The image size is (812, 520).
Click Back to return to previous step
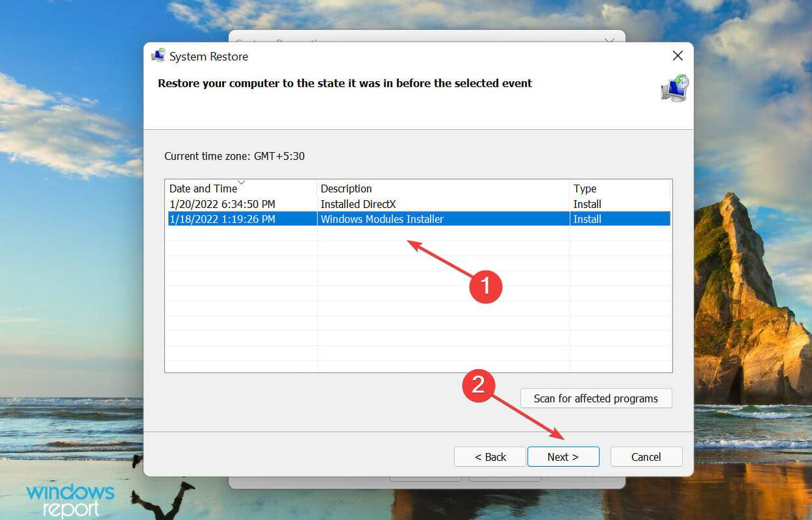coord(489,456)
